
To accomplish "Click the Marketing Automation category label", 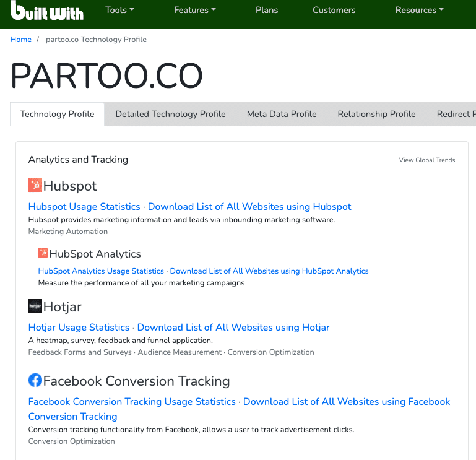I will point(67,232).
